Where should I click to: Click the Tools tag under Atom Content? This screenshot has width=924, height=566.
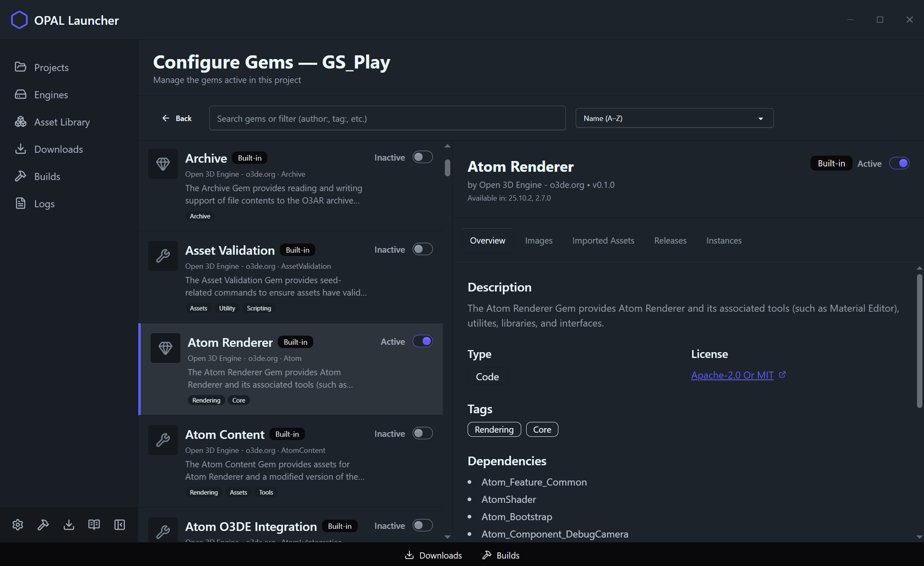click(266, 493)
